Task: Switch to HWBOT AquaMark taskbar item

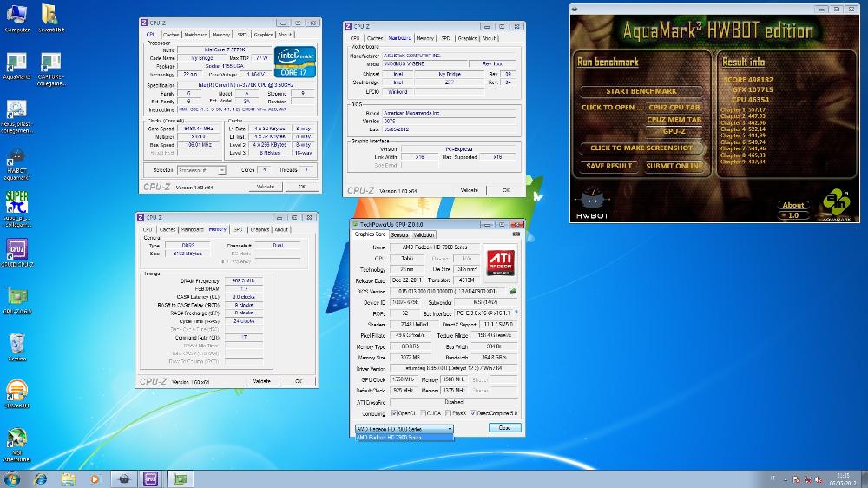Action: (124, 478)
